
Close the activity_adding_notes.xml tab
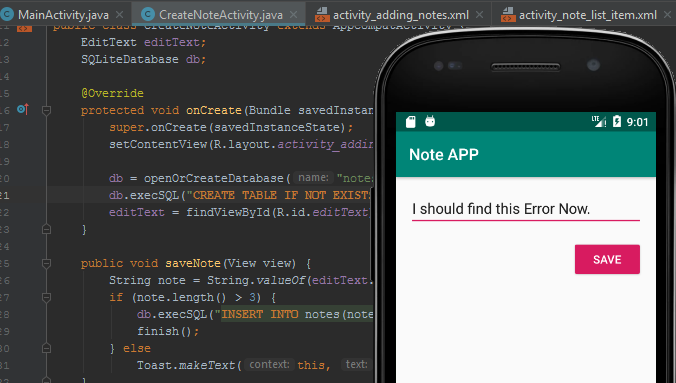point(479,15)
